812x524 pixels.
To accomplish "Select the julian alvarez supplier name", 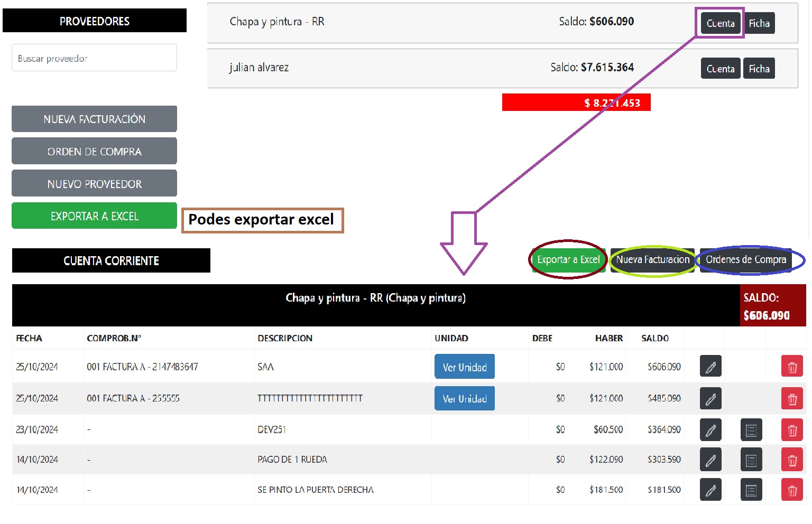I will click(259, 67).
